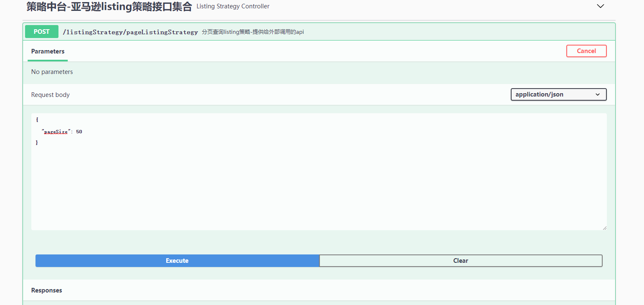
Task: Click the /listingStrategy/pageListingStrategy endpoint path
Action: tap(130, 32)
